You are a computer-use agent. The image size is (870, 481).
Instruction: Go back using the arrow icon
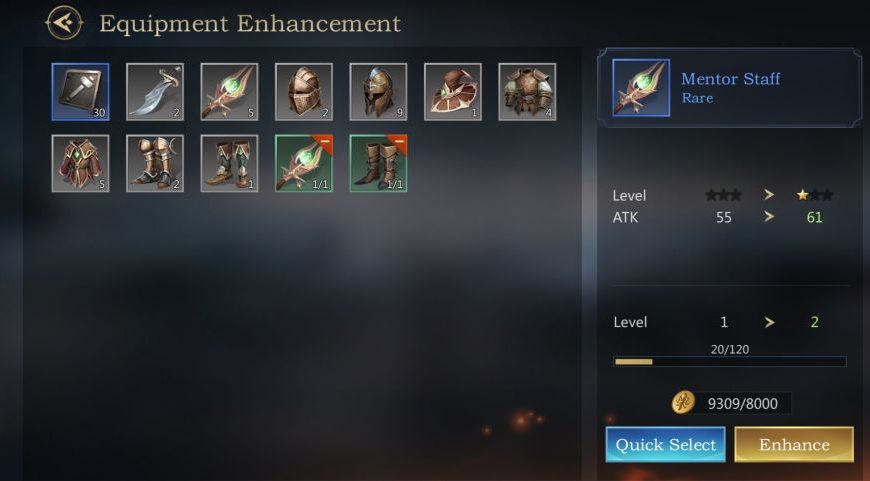point(64,23)
